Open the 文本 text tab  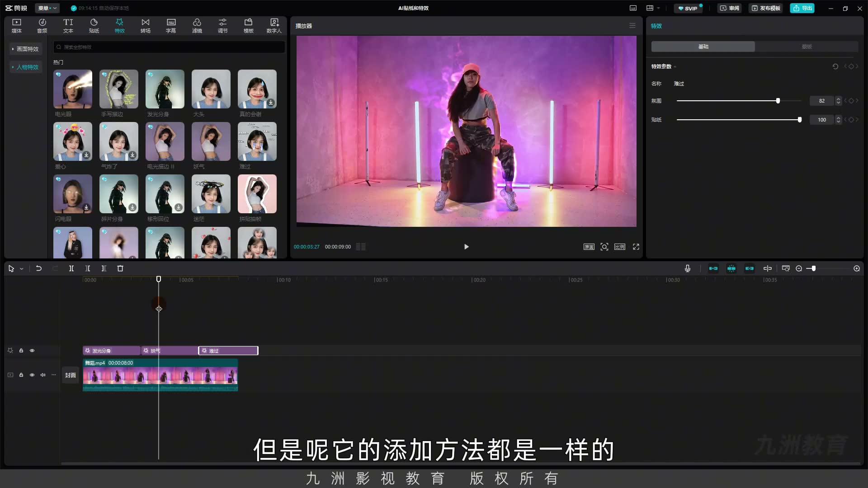[x=68, y=26]
